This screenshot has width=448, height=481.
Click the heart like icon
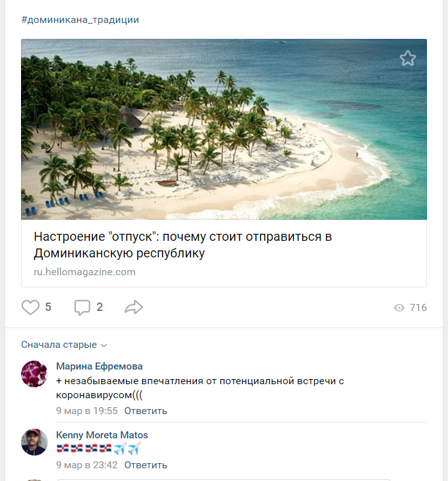click(x=31, y=308)
